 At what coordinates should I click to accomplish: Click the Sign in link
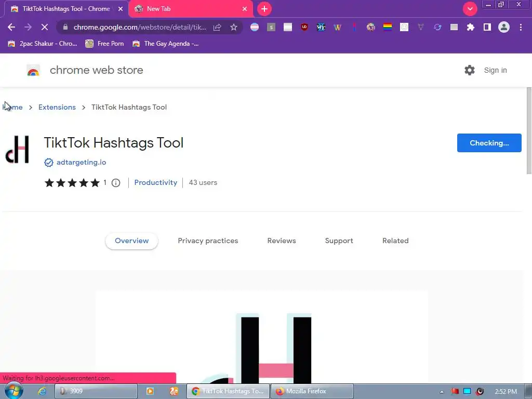(495, 70)
